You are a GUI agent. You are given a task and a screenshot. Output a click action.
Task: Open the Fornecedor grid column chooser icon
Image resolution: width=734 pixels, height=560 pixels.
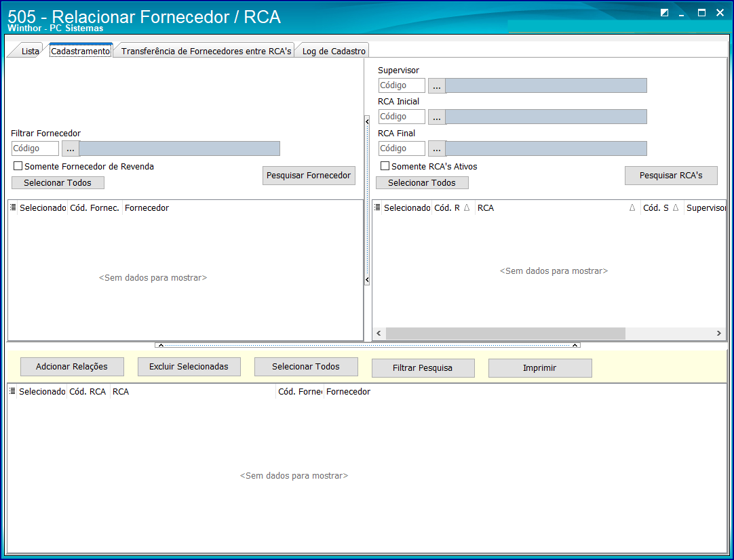click(13, 207)
